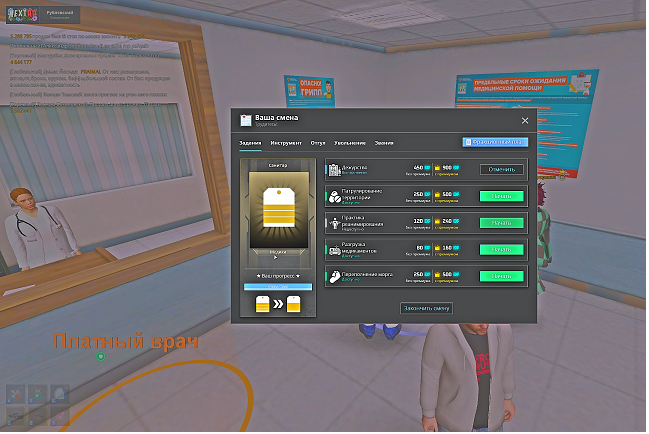Select the green medkit hotbar slot

38,395
